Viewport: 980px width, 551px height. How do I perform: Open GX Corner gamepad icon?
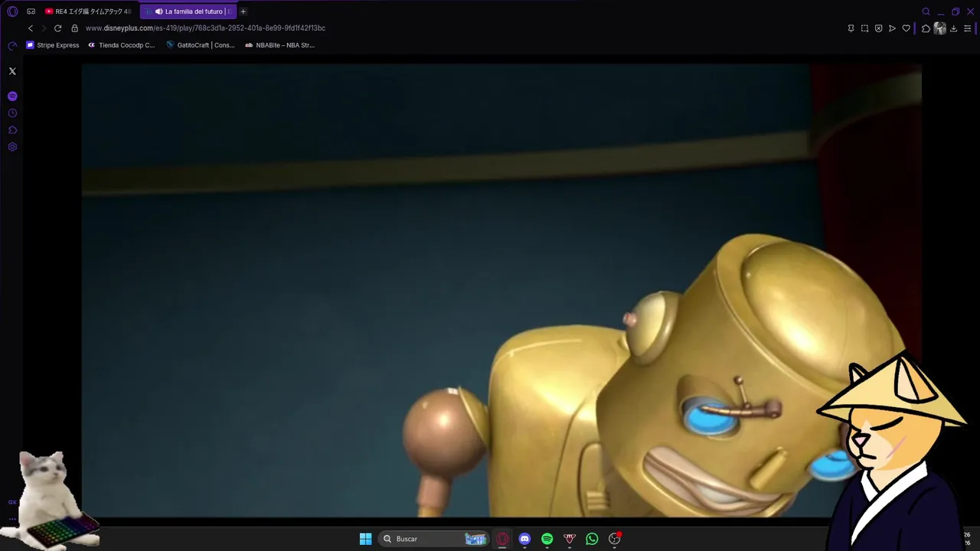click(31, 11)
